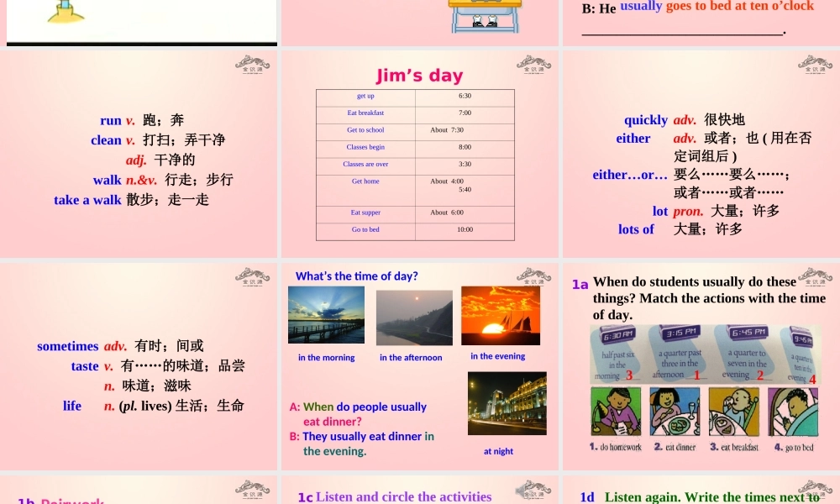Viewport: 840px width, 504px height.
Task: Click the 'Get to school' table cell
Action: (x=365, y=130)
